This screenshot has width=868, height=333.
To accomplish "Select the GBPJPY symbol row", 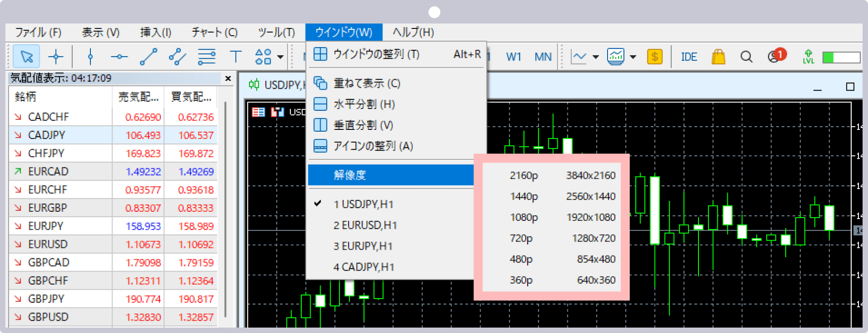I will pos(113,299).
